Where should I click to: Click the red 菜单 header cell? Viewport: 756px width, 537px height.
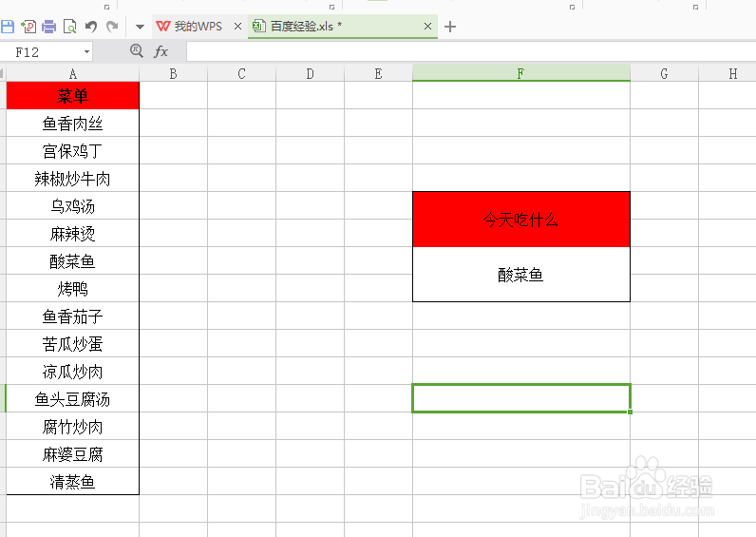pos(73,96)
